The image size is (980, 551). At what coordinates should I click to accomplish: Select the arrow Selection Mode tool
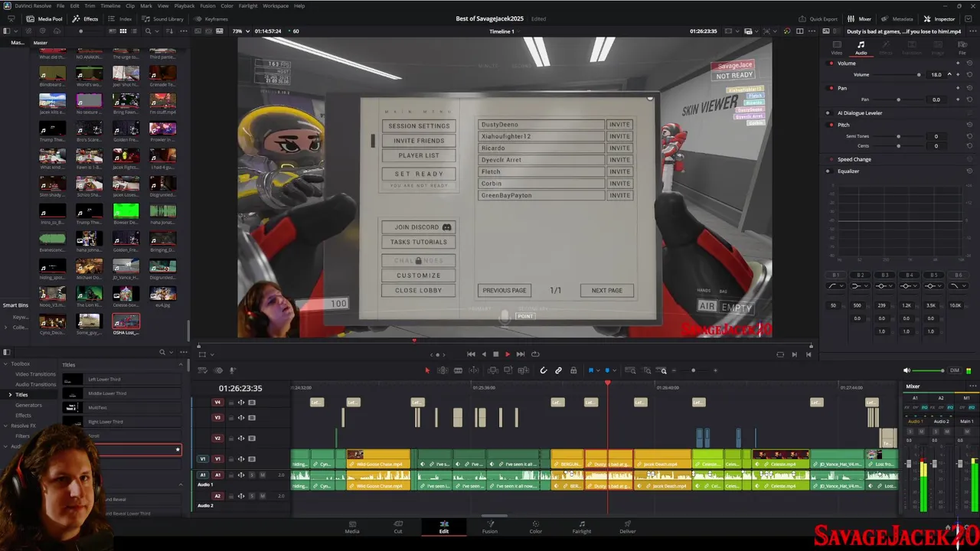coord(427,370)
